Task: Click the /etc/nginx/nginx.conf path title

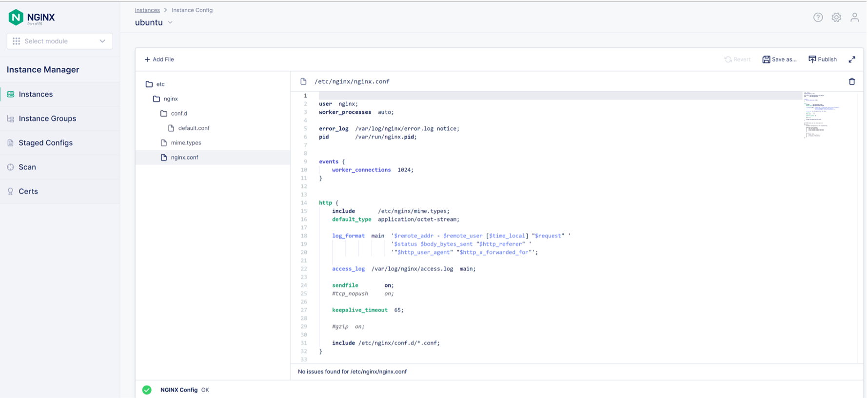Action: 352,82
